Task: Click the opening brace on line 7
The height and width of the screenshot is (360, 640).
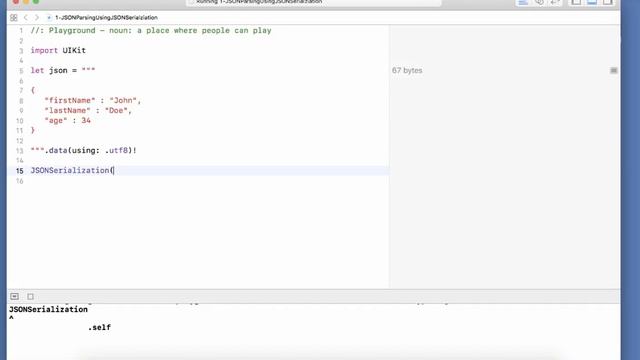Action: pyautogui.click(x=33, y=90)
